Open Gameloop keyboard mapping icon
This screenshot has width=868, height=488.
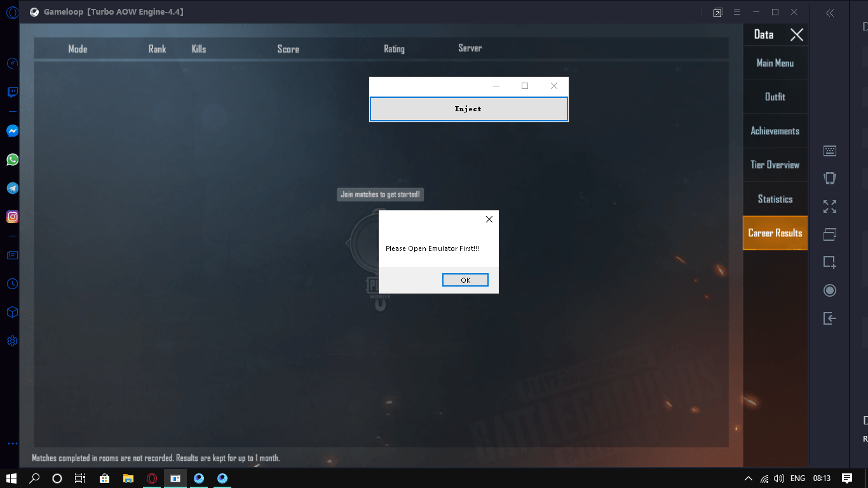click(x=829, y=151)
